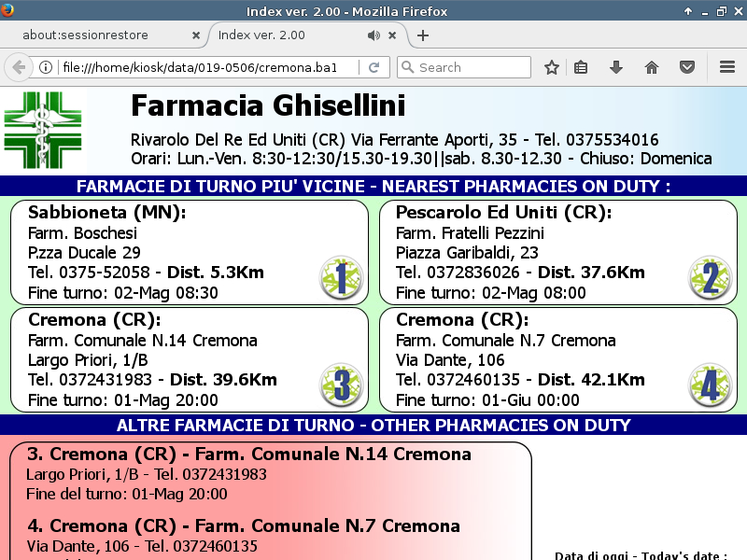Mute the Index ver. 2.00 tab audio

[x=373, y=35]
